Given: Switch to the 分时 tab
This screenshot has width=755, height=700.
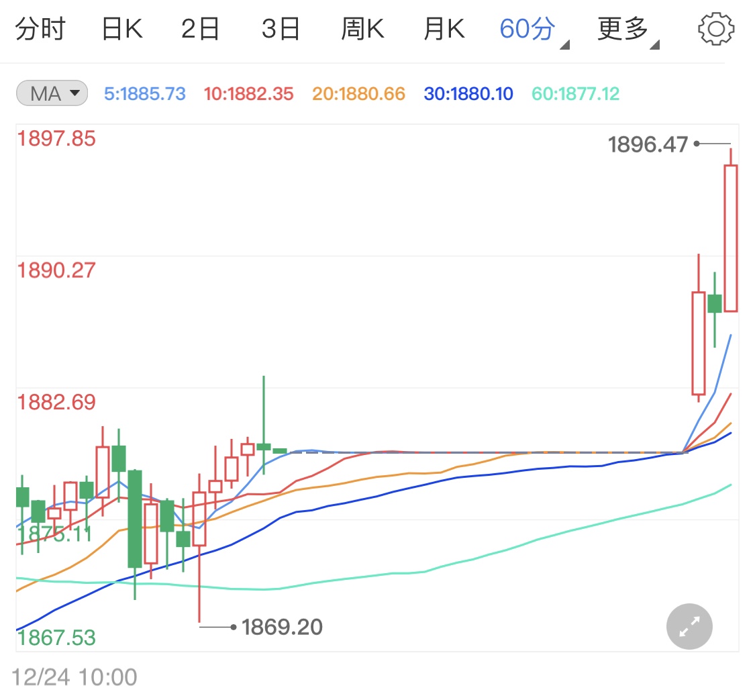Looking at the screenshot, I should [40, 29].
